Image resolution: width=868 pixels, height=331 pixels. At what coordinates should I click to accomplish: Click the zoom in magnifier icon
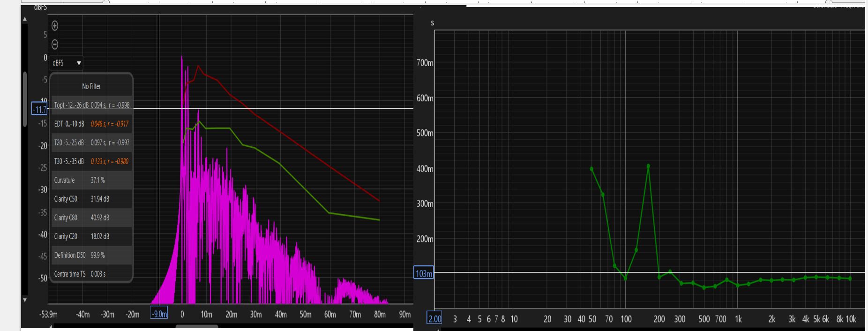55,26
